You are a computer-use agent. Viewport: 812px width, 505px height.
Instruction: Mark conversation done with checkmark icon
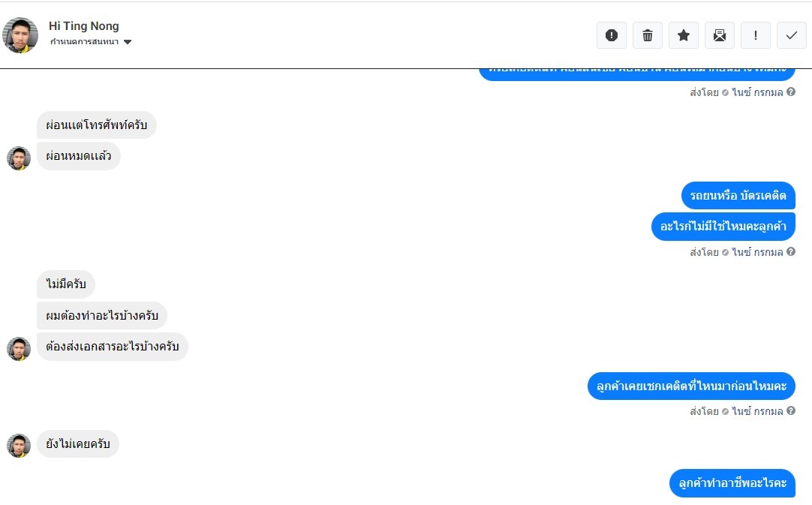coord(792,35)
